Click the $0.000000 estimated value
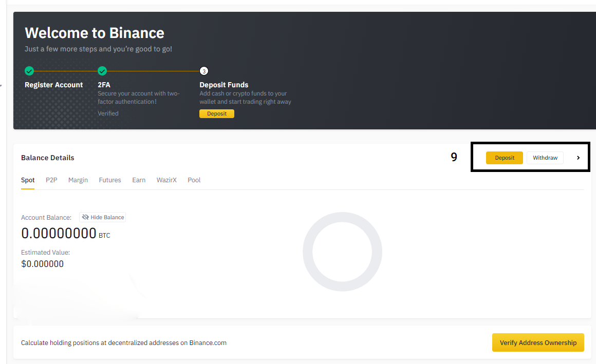The height and width of the screenshot is (364, 596). [42, 264]
